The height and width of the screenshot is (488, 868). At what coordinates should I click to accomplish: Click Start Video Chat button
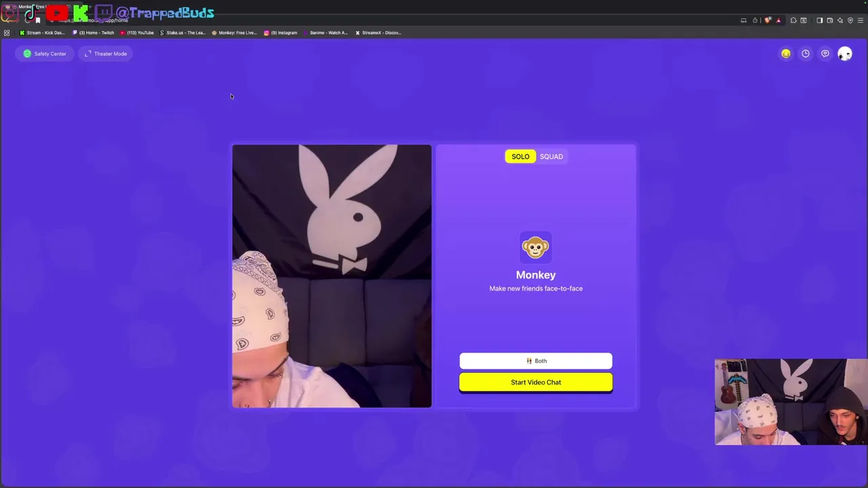[x=536, y=382]
